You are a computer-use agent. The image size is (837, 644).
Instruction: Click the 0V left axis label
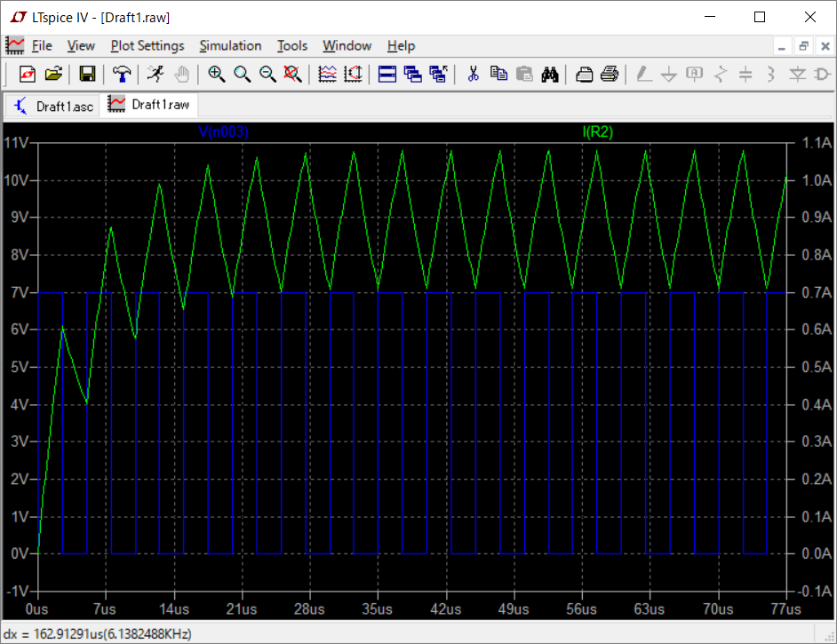pos(20,553)
